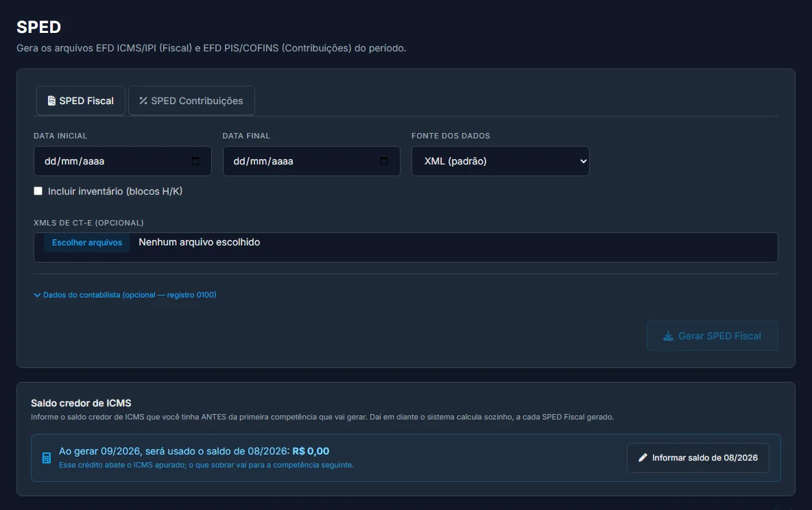Click the Gerar SPED Fiscal button
The image size is (812, 510).
click(712, 336)
